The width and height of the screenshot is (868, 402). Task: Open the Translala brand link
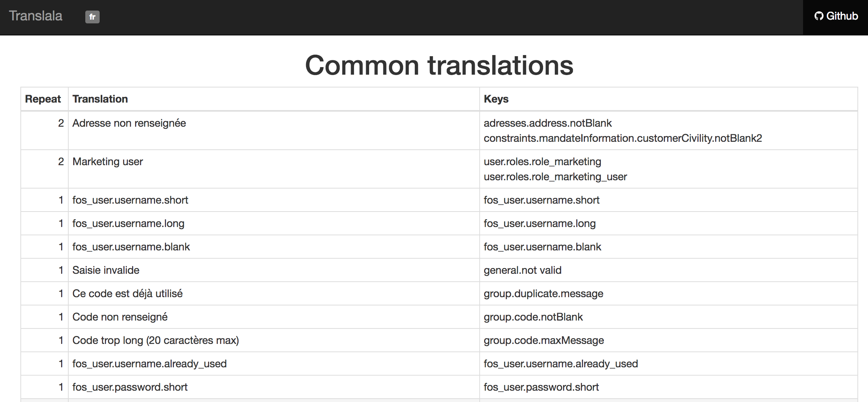click(x=35, y=16)
